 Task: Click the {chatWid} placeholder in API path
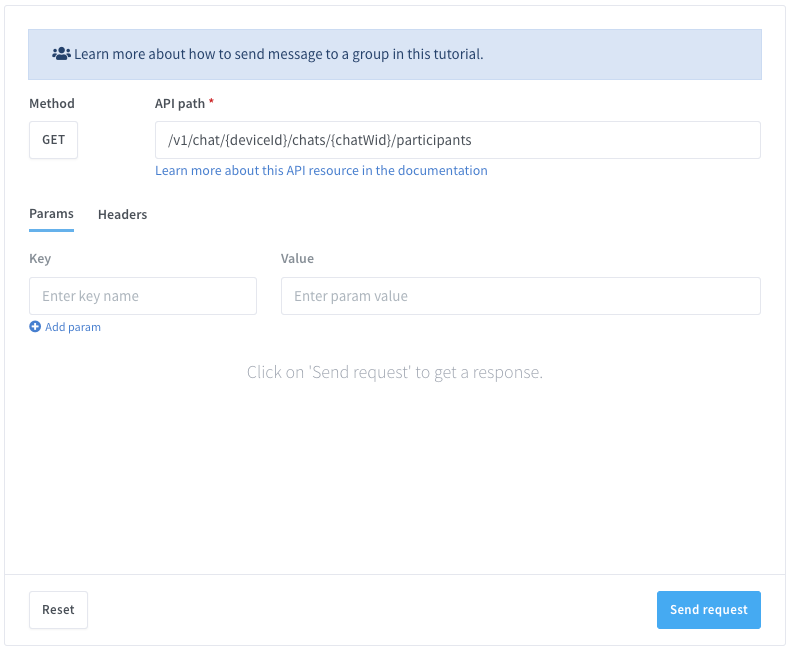(356, 140)
